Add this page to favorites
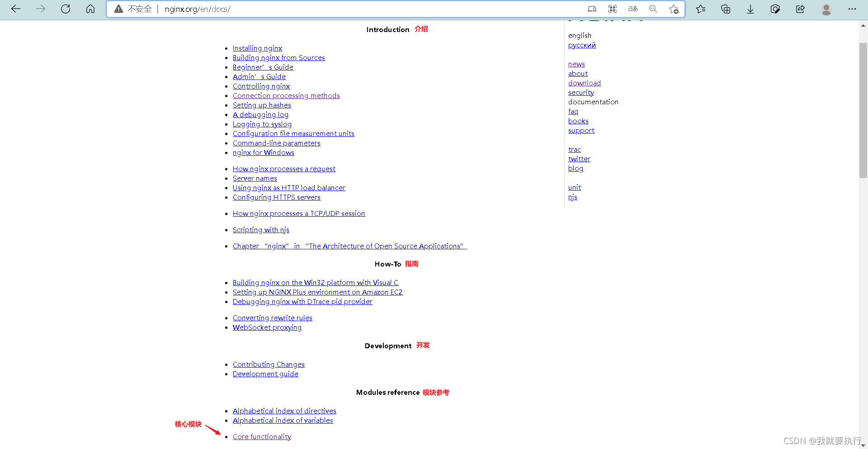Viewport: 868px width, 449px height. 674,9
